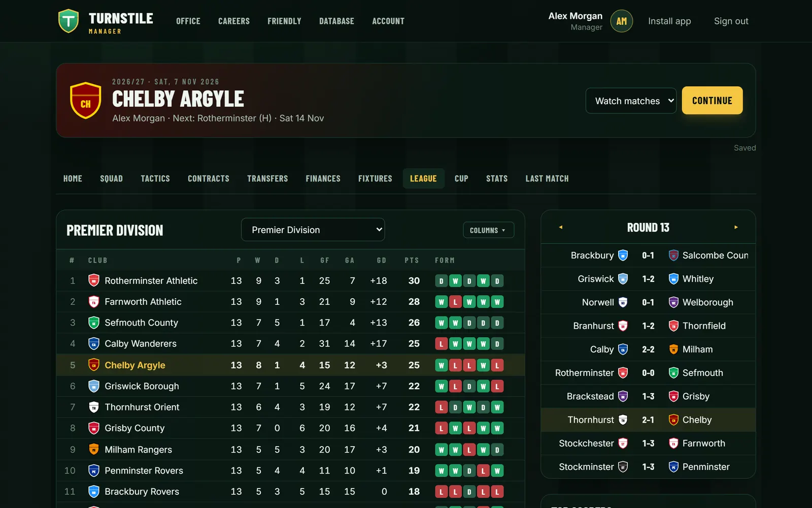Click Sefmouth County's first form W badge
812x508 pixels.
tap(441, 323)
